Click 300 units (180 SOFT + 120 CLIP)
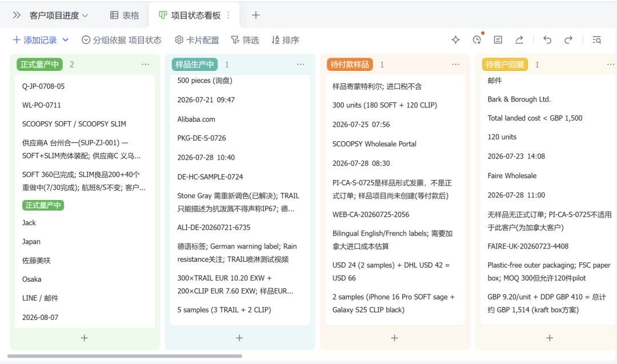Viewport: 617px width, 364px height. tap(384, 106)
